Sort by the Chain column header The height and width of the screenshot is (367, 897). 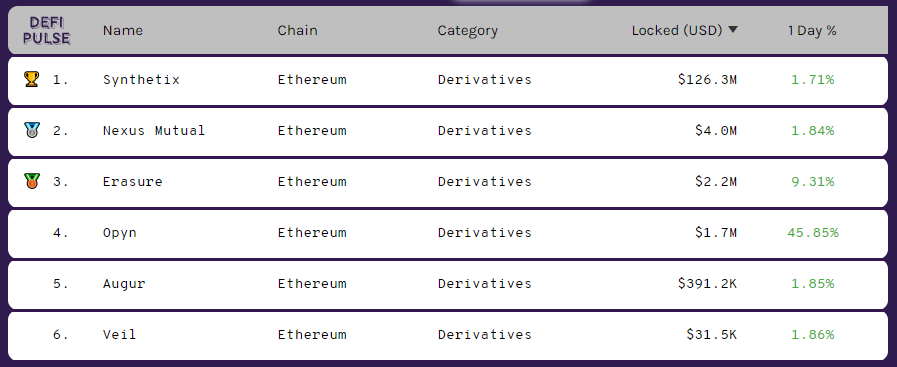coord(297,30)
